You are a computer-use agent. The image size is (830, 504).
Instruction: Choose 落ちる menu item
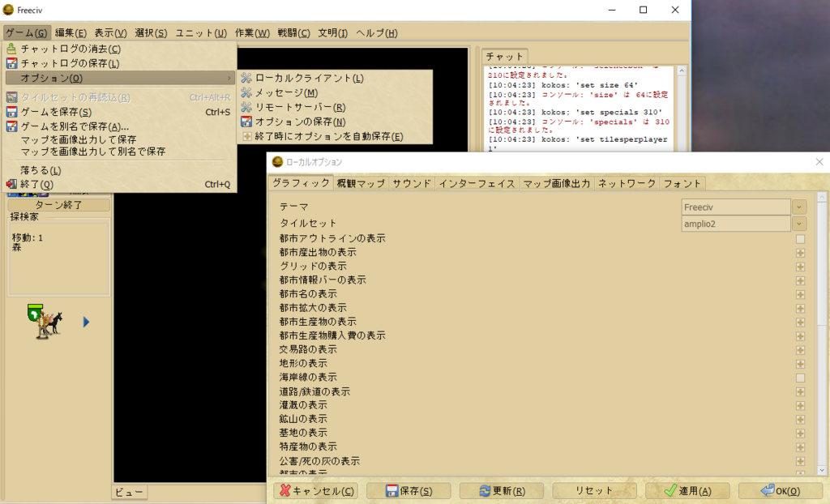click(x=41, y=170)
